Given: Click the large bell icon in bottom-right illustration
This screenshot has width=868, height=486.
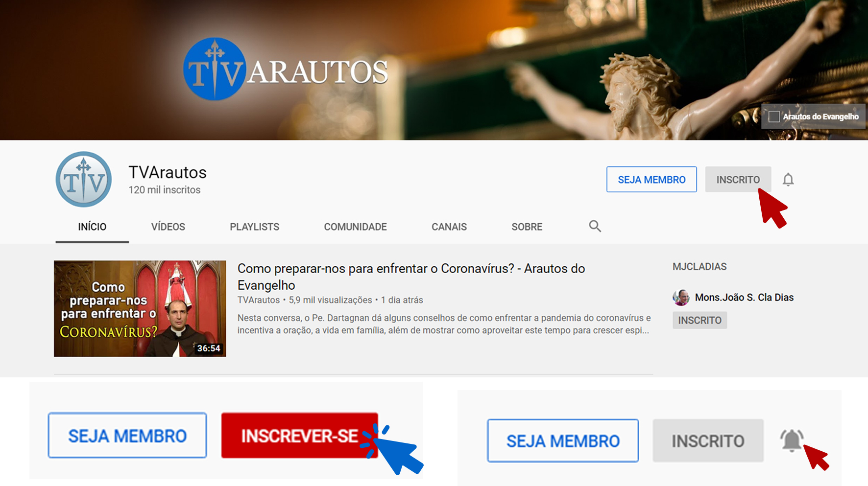Looking at the screenshot, I should [791, 440].
